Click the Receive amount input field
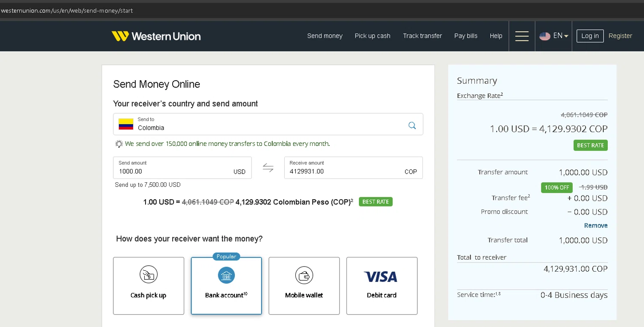Screen dimensions: 644x327 353,167
